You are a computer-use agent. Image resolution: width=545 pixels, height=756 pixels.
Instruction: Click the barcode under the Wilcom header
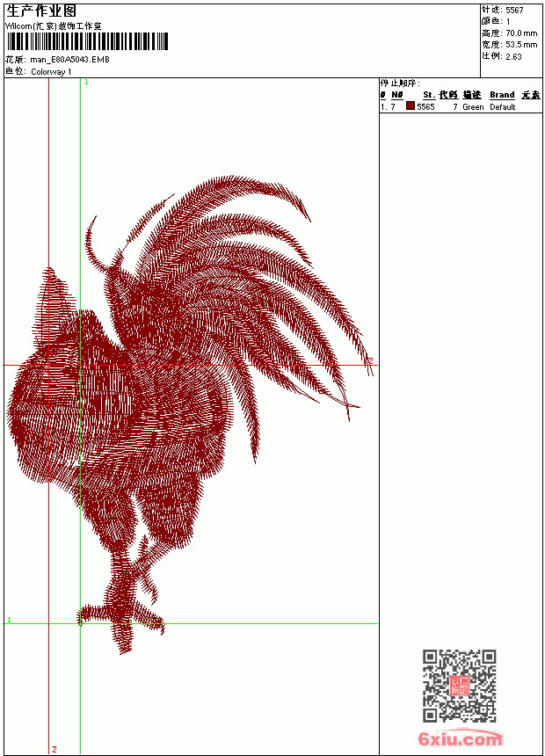click(87, 41)
